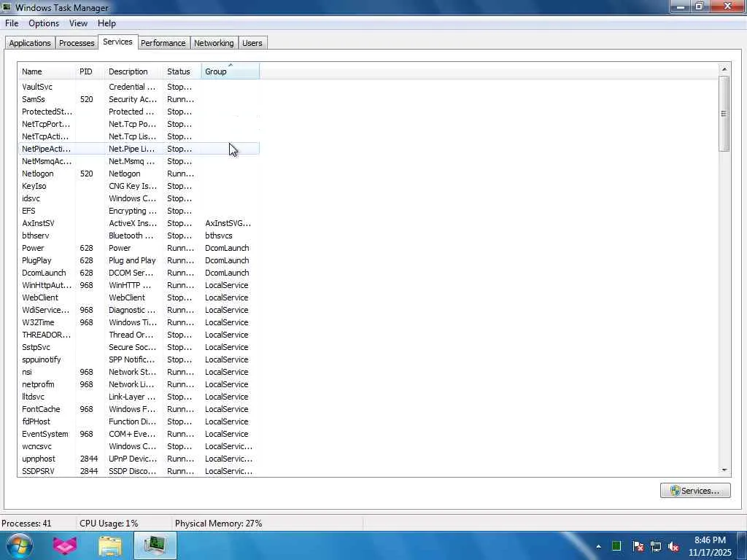Screen dimensions: 747x560
Task: Select the NetTcpPort... service row
Action: coord(139,124)
